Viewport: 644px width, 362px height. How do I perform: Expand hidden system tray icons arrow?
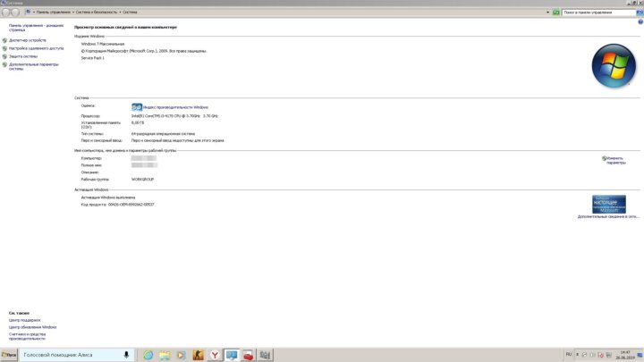click(579, 355)
